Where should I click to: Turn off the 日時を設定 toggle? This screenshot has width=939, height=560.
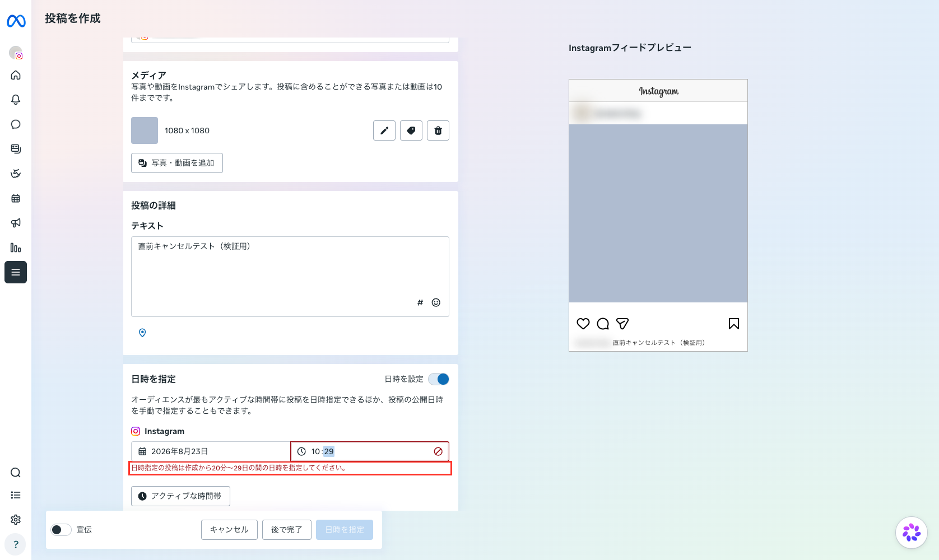[x=439, y=379]
